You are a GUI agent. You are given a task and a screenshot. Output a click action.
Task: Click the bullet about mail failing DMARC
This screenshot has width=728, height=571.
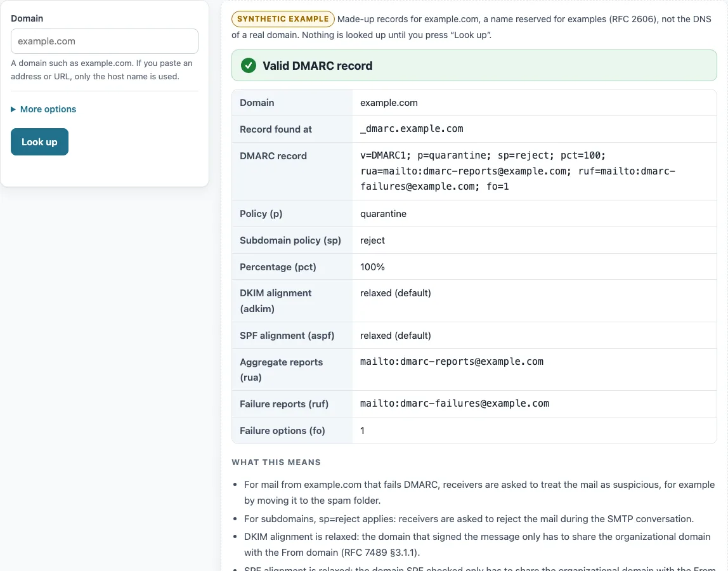(x=479, y=492)
